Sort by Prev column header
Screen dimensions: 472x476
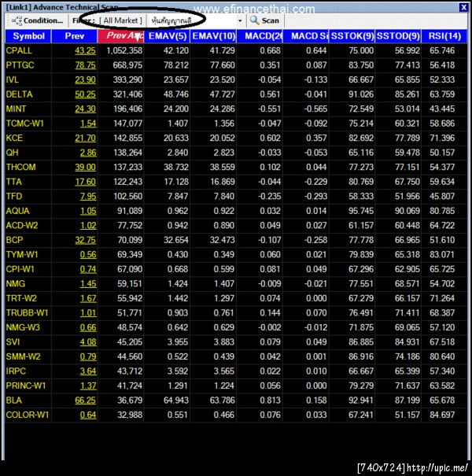pos(75,36)
